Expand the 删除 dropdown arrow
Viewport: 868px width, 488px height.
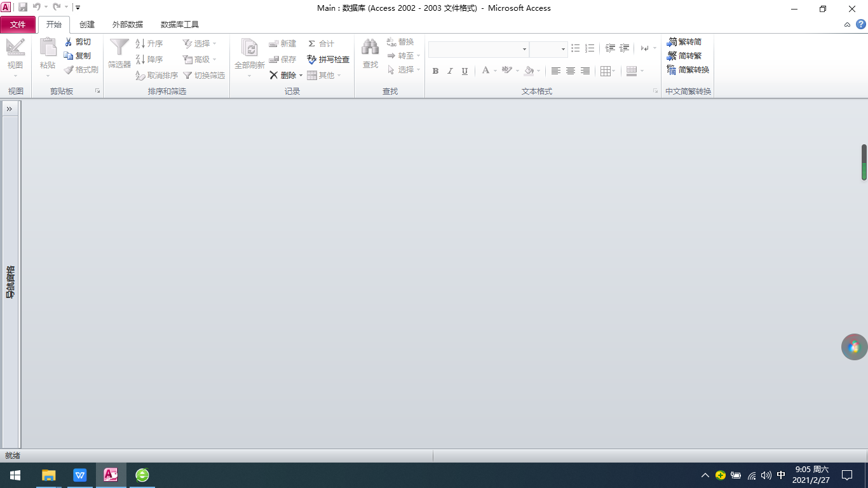[x=301, y=76]
